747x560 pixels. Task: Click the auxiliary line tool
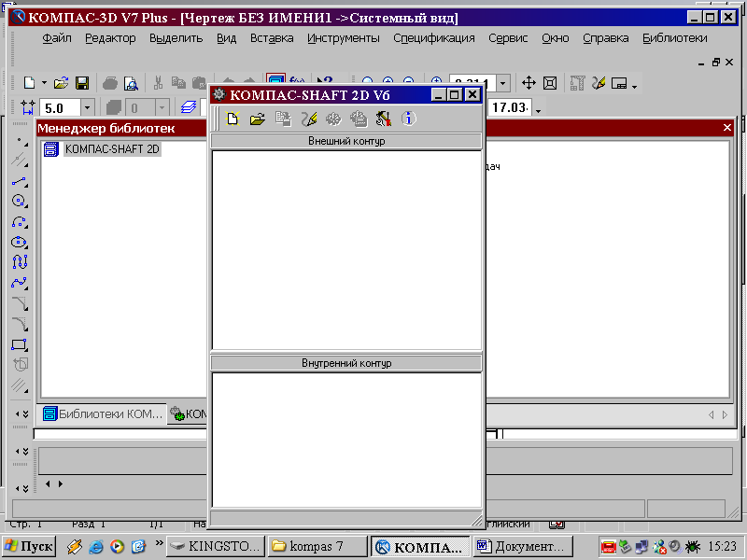pyautogui.click(x=20, y=161)
